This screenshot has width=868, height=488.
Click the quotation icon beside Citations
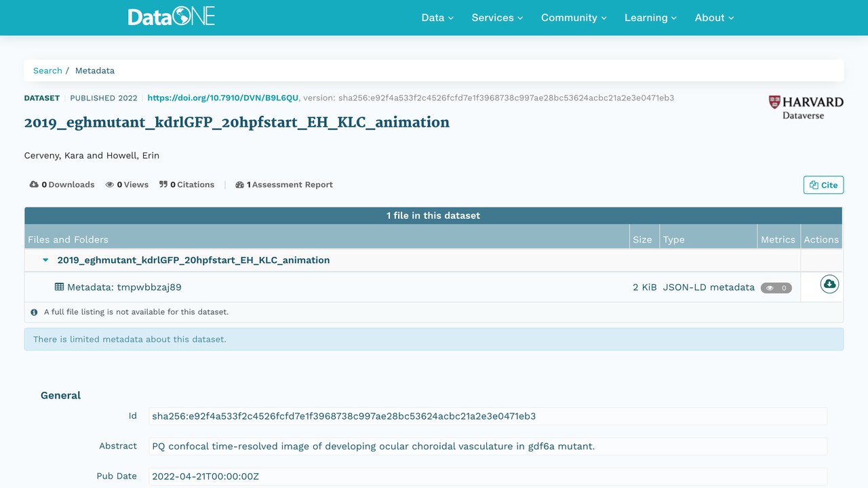click(x=163, y=184)
